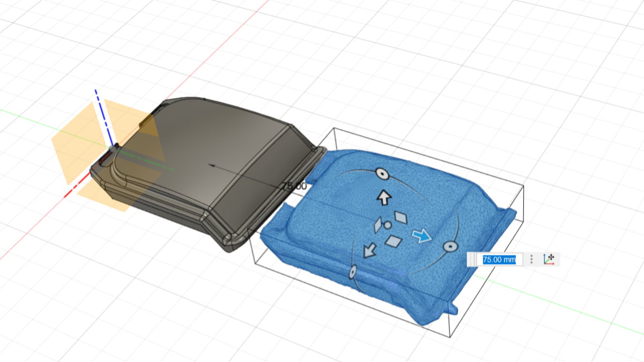Screen dimensions: 644x362
Task: Click the left planar-move square beside center
Action: [378, 224]
